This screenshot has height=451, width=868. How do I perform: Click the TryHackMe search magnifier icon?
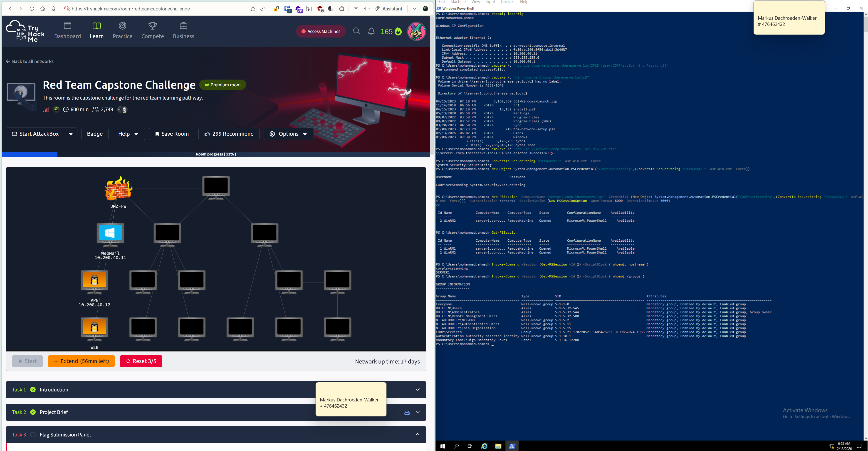coord(356,31)
